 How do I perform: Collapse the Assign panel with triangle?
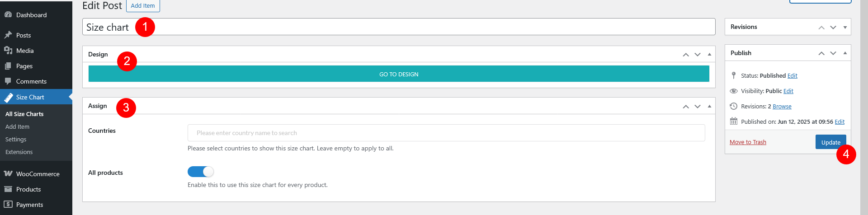(x=709, y=106)
